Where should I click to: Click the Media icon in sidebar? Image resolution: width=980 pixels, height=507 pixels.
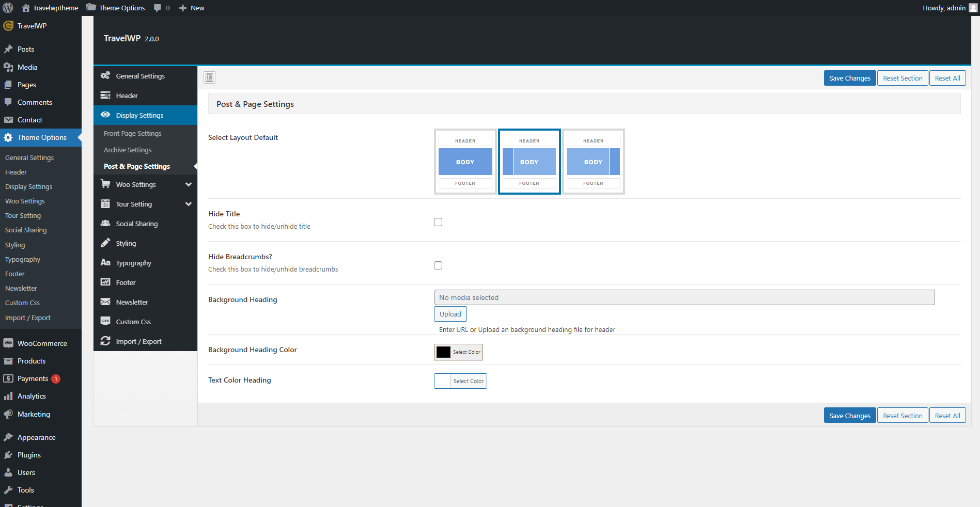[8, 67]
